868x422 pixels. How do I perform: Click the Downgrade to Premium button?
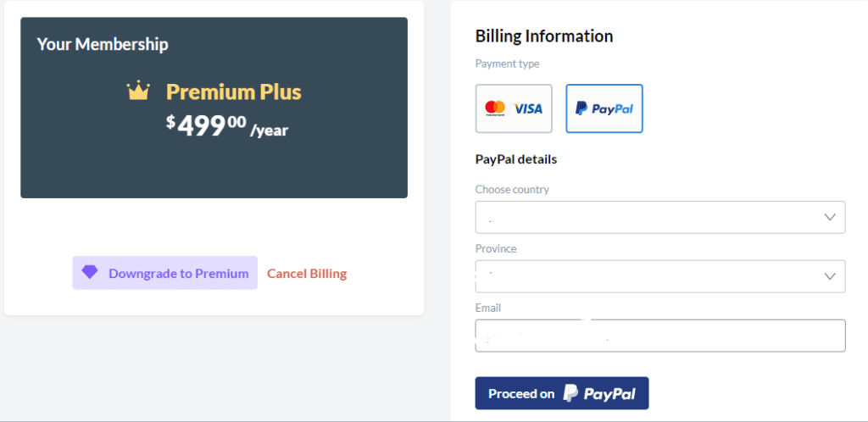coord(165,273)
